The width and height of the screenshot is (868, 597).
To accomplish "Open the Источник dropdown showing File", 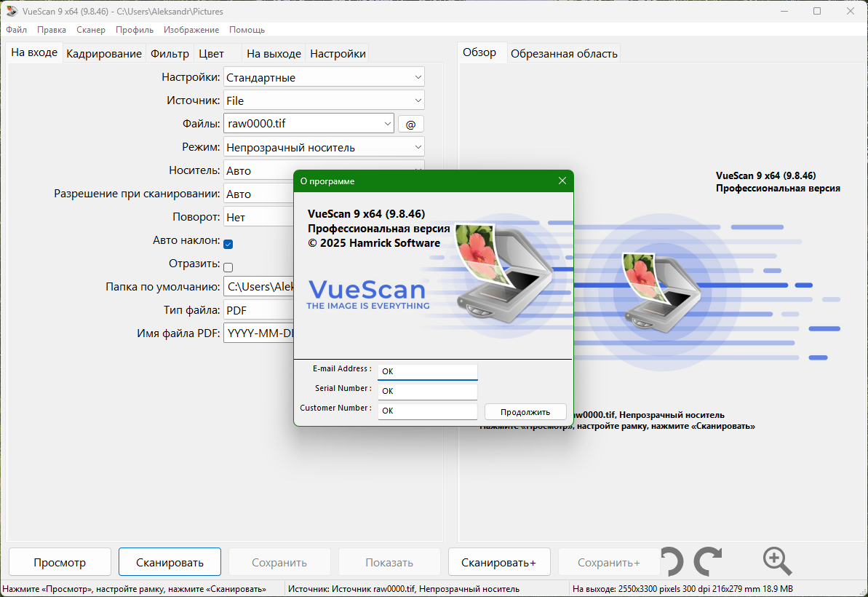I will click(324, 100).
